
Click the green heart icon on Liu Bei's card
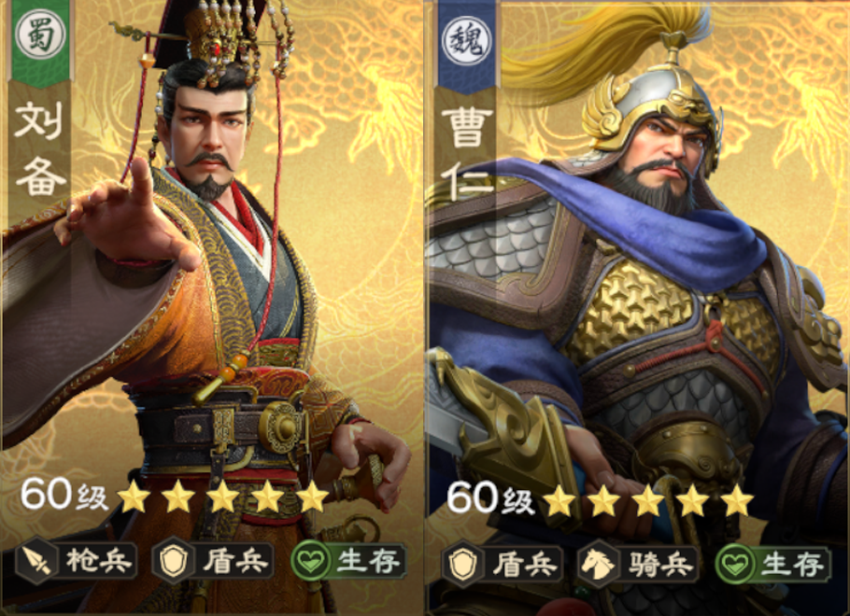point(311,561)
